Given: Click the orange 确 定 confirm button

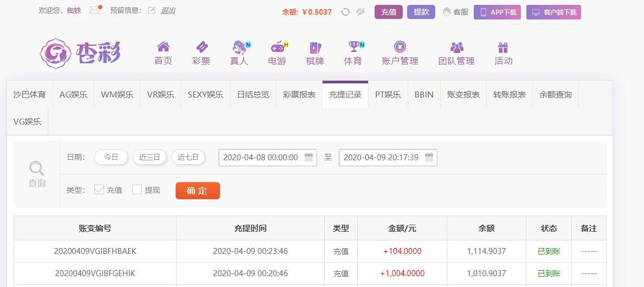Looking at the screenshot, I should [197, 191].
